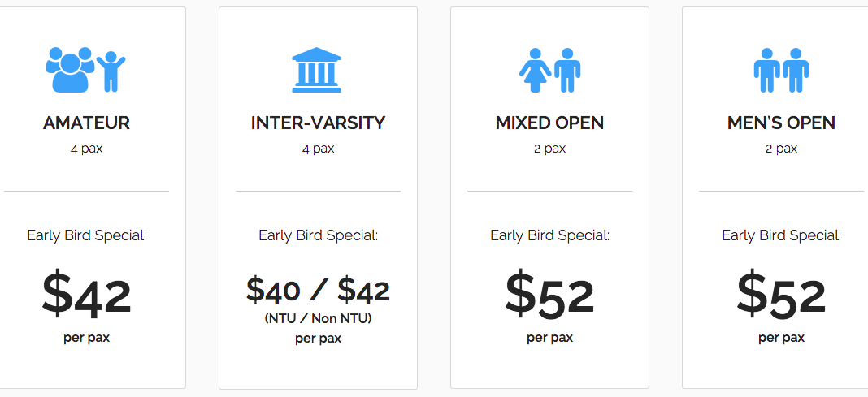Screen dimensions: 868x397
Task: Click "2 pax" under Mixed Open
Action: click(x=549, y=149)
